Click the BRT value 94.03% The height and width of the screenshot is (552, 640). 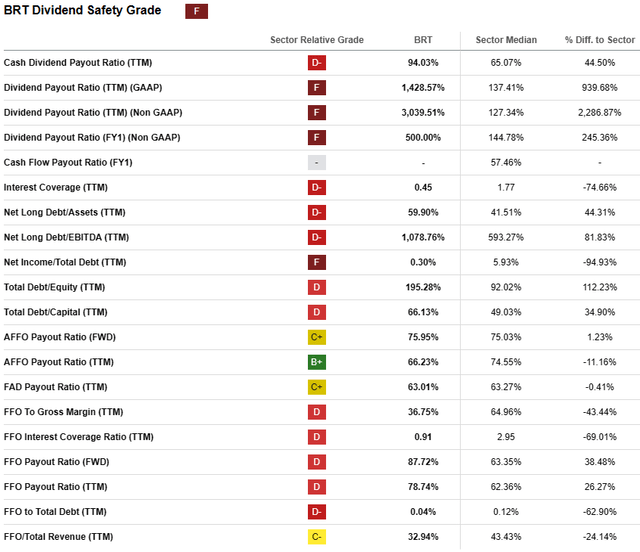click(x=423, y=63)
